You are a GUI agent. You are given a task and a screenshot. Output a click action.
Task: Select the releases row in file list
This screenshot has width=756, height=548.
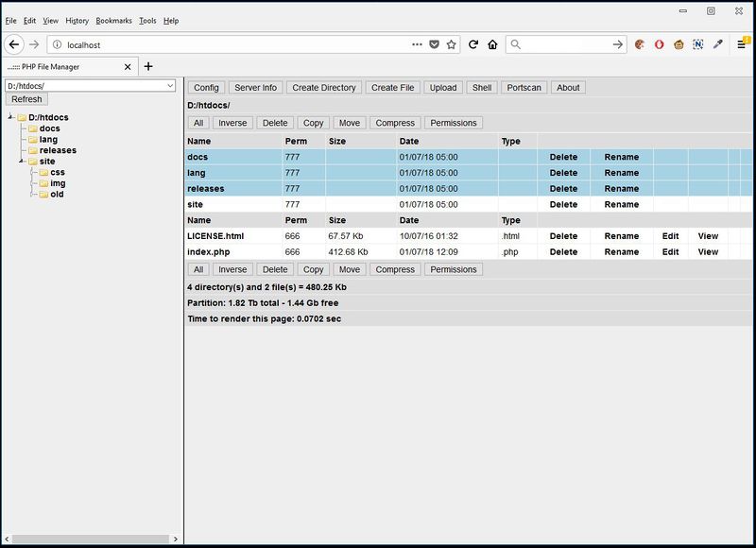point(469,188)
